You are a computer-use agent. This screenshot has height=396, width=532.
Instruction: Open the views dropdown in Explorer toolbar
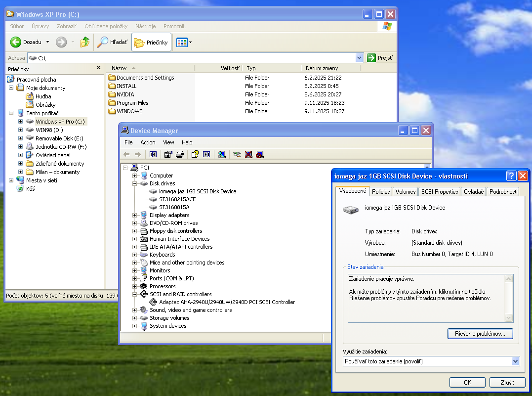(190, 43)
